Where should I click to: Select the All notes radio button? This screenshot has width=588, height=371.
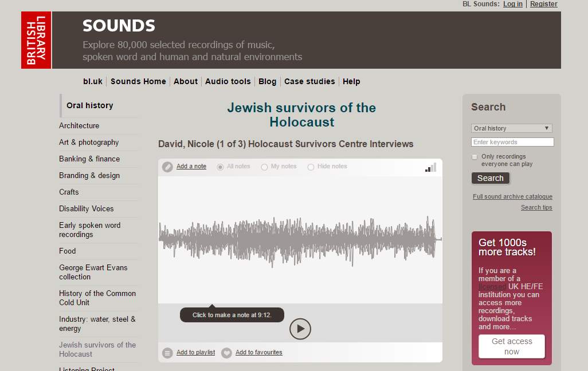(221, 167)
